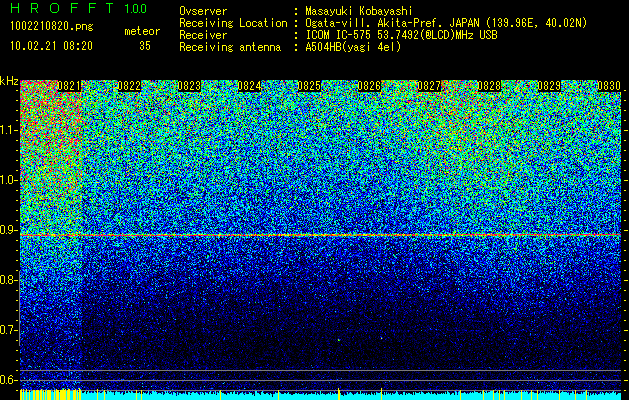Click the 0829 time marker
This screenshot has height=400, width=629.
(549, 86)
